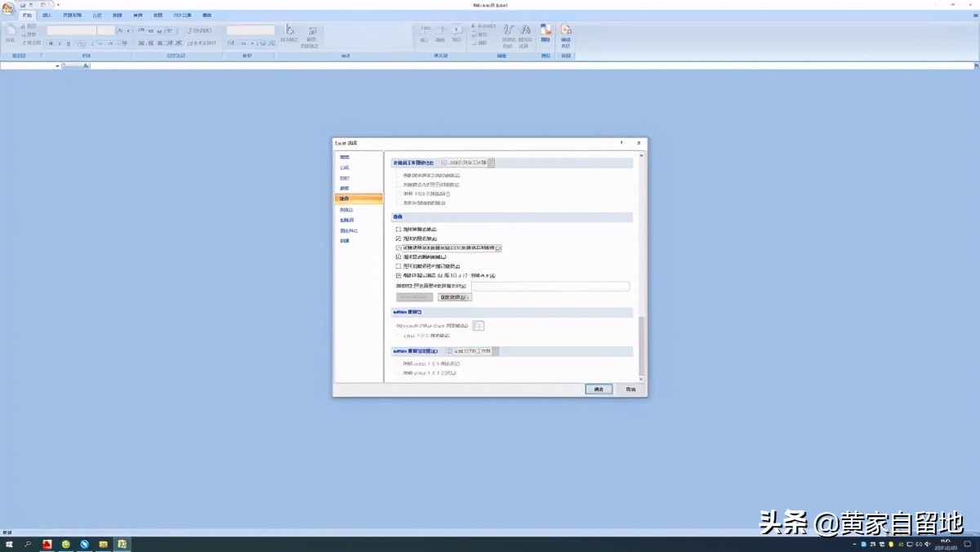Click the 确定 button in the dialog
Viewport: 980px width, 552px height.
pos(599,390)
